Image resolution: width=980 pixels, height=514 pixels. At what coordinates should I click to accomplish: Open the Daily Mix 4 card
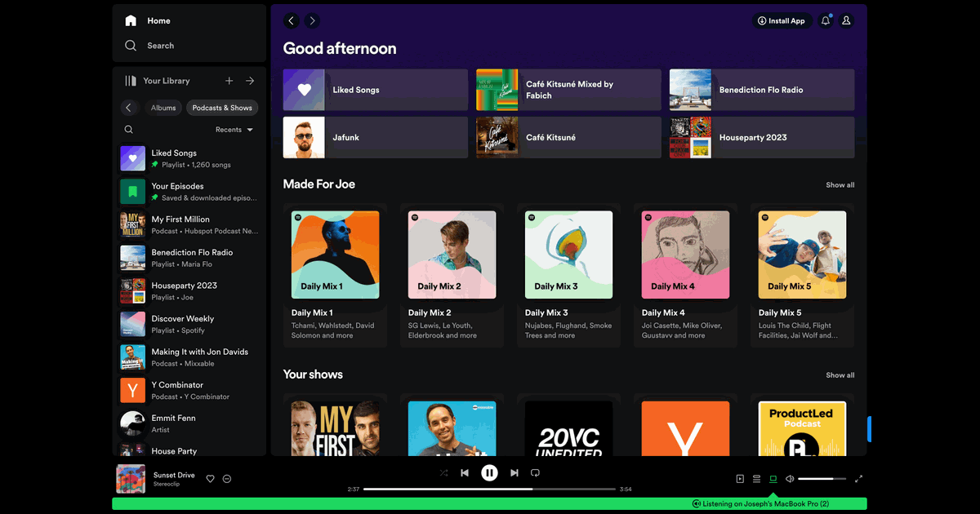point(685,276)
